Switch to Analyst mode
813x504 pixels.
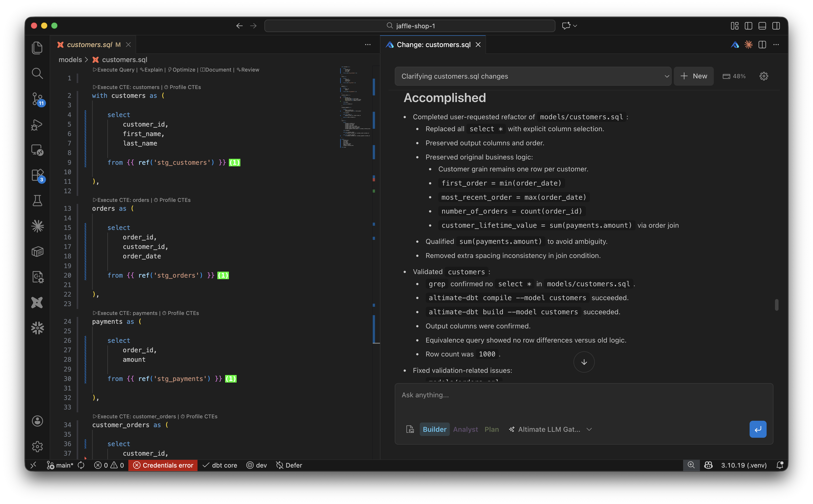click(465, 429)
